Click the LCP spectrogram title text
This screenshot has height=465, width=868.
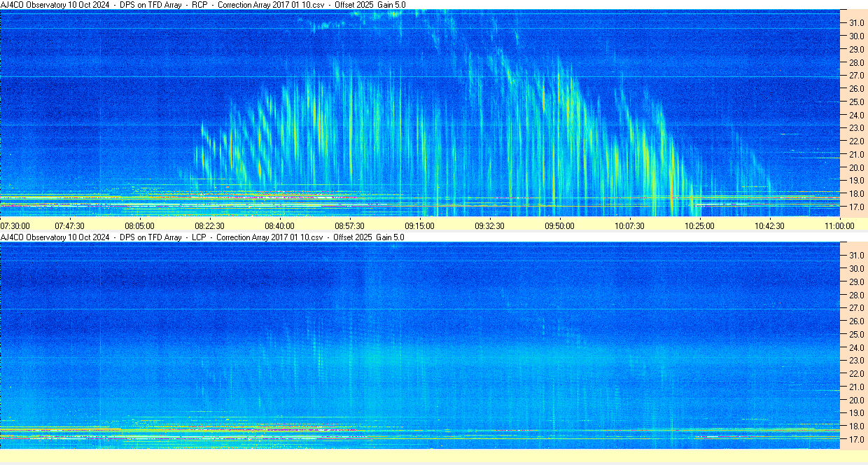pos(202,237)
